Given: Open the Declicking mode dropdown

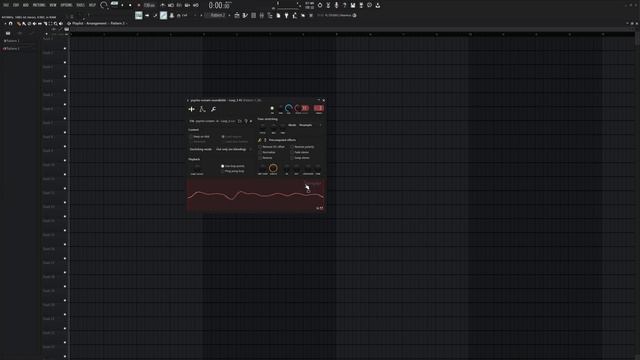Looking at the screenshot, I should (233, 149).
